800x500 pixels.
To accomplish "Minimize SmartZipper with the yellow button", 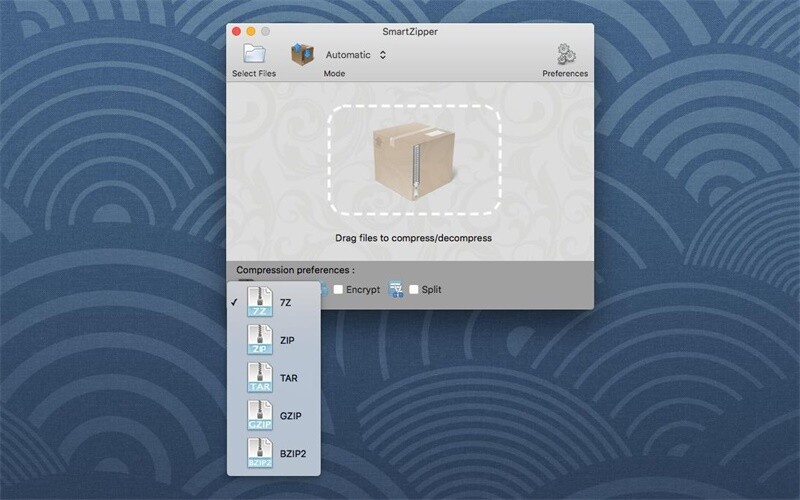I will [251, 31].
